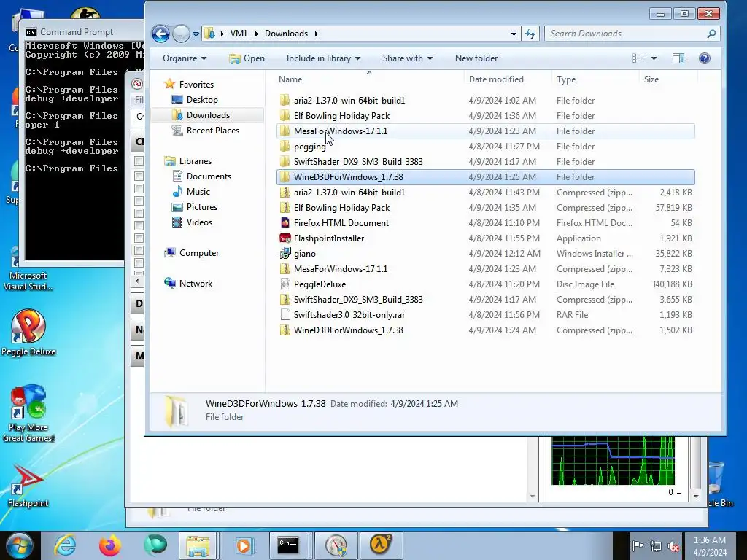Screen dimensions: 747x560
Task: Click the taskbar clock showing 1:36 AM
Action: pyautogui.click(x=709, y=546)
